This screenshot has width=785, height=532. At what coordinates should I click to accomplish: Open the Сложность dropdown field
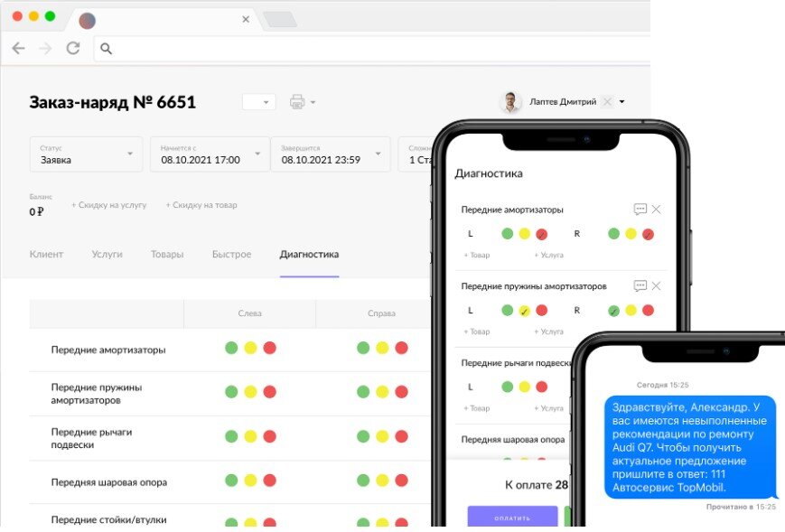click(x=415, y=154)
